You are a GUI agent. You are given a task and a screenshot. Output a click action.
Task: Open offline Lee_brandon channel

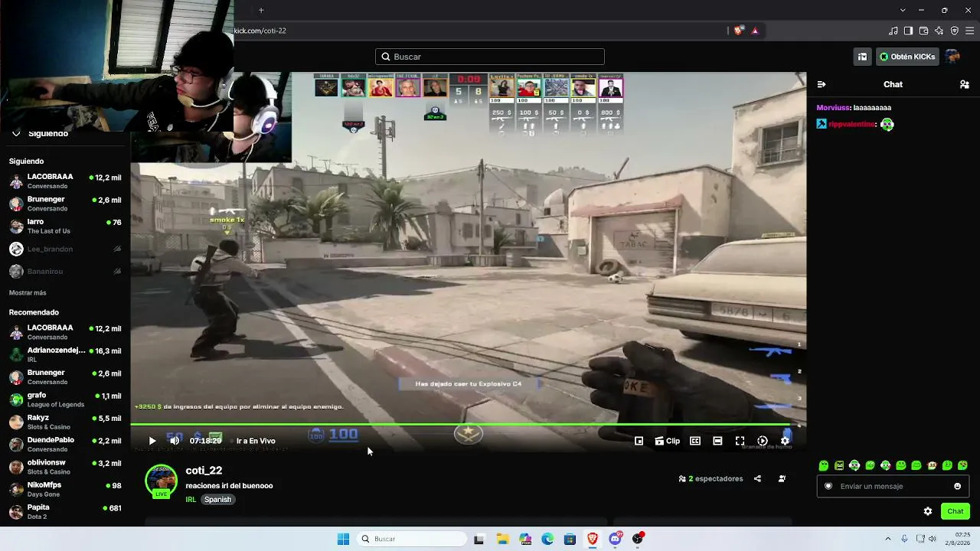pyautogui.click(x=65, y=249)
